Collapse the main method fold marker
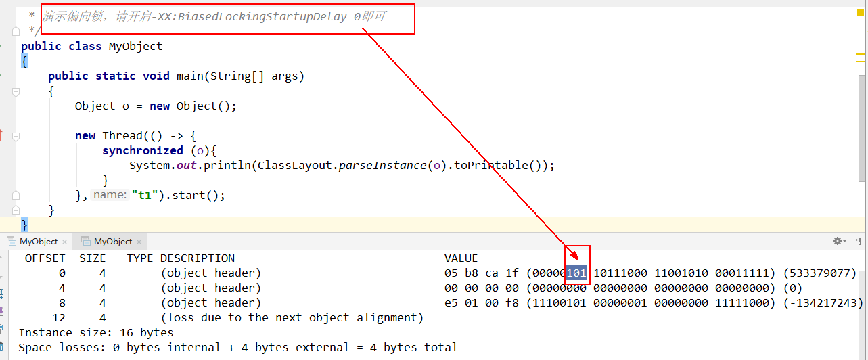Viewport: 868px width, 360px height. coord(15,91)
